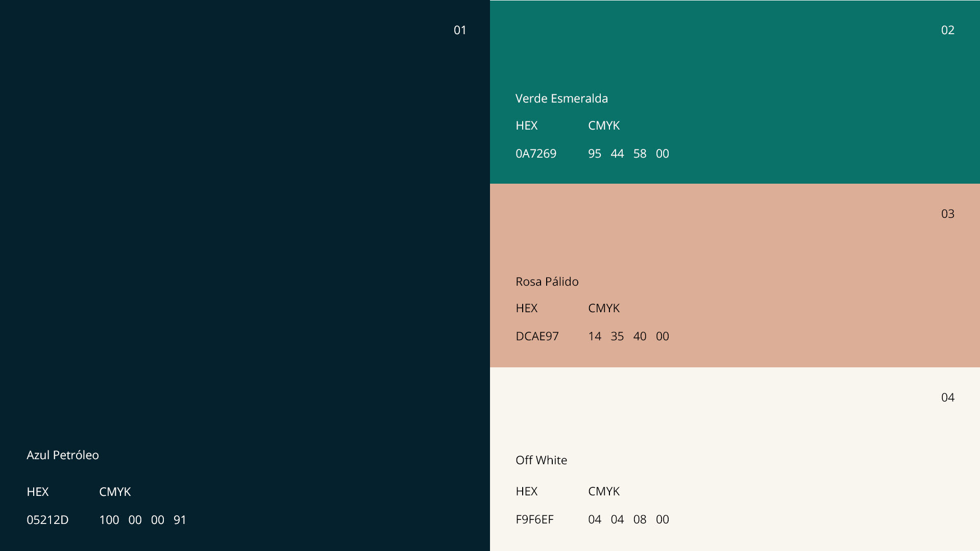The image size is (980, 551).
Task: Click CMYK heading under Verde Esmeralda
Action: 604,126
